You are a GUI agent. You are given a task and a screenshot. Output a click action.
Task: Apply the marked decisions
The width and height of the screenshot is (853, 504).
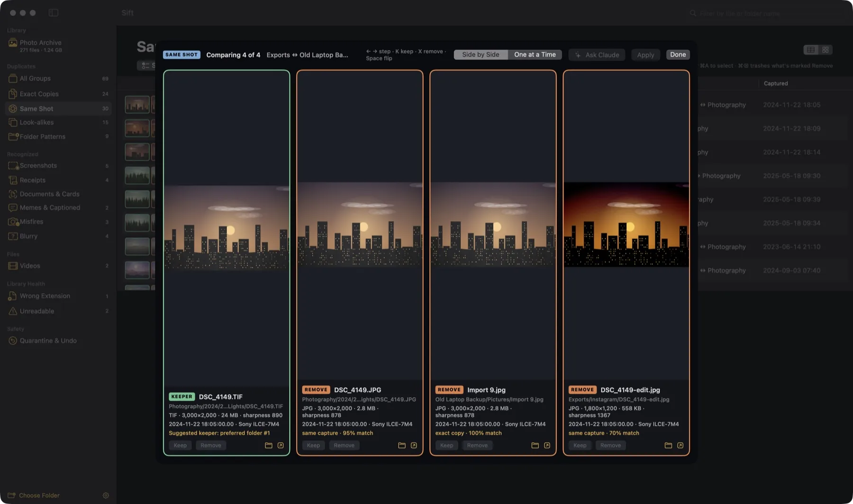(645, 55)
